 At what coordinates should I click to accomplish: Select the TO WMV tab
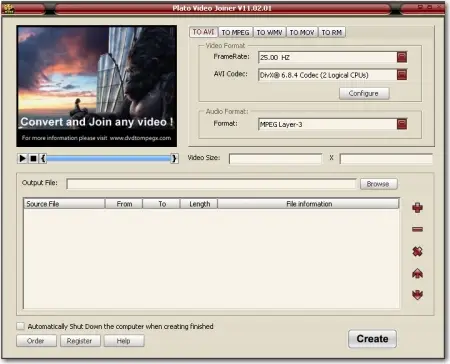tap(269, 32)
